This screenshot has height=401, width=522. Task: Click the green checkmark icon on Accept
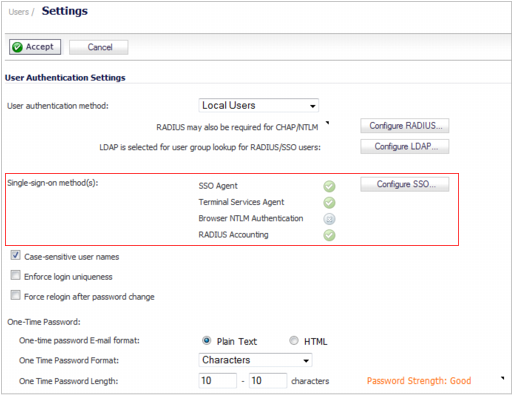(x=17, y=48)
